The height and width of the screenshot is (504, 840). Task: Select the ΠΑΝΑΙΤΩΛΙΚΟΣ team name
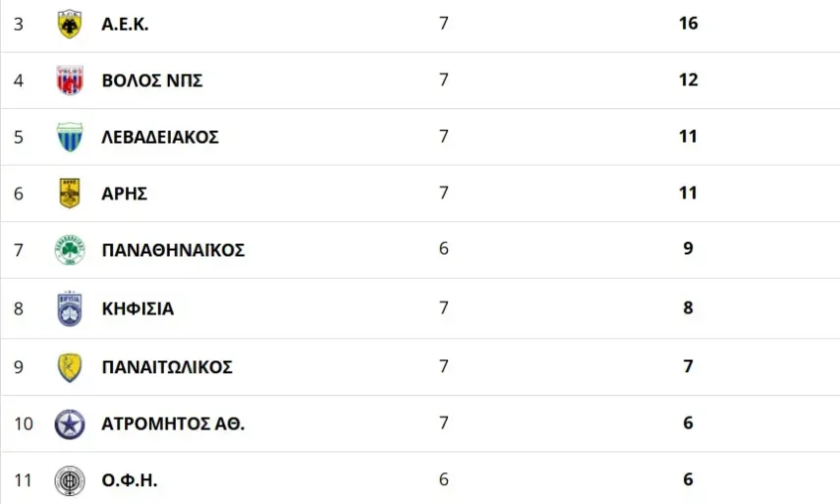(x=167, y=366)
